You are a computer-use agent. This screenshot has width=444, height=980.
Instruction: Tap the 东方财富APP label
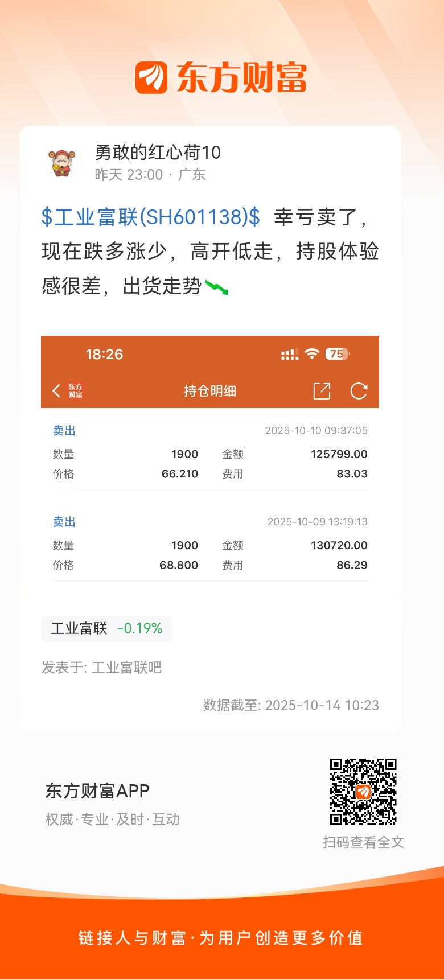97,791
